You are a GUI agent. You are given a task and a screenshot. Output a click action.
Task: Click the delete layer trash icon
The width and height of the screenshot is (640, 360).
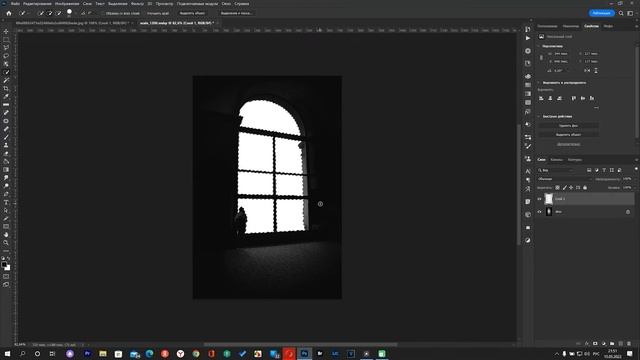pyautogui.click(x=629, y=344)
